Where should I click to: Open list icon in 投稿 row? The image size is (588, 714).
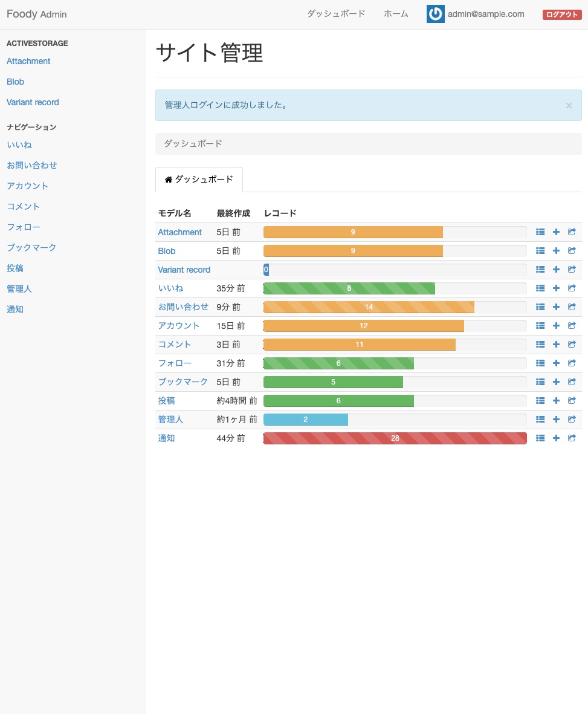click(540, 401)
